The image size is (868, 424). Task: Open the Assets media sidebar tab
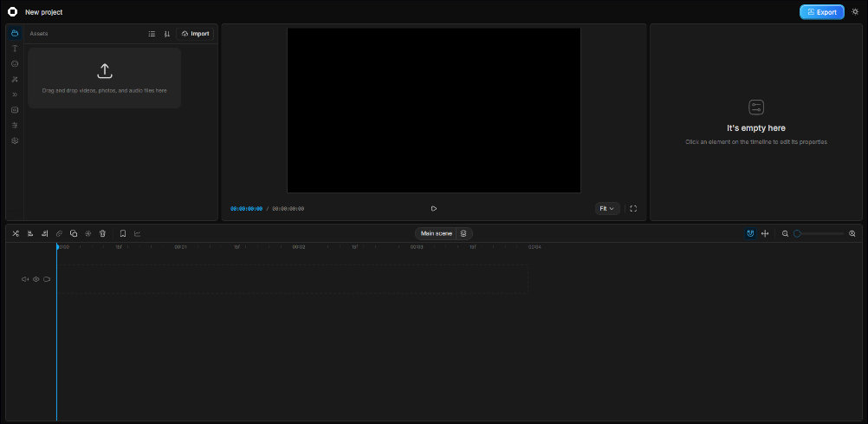click(x=15, y=33)
